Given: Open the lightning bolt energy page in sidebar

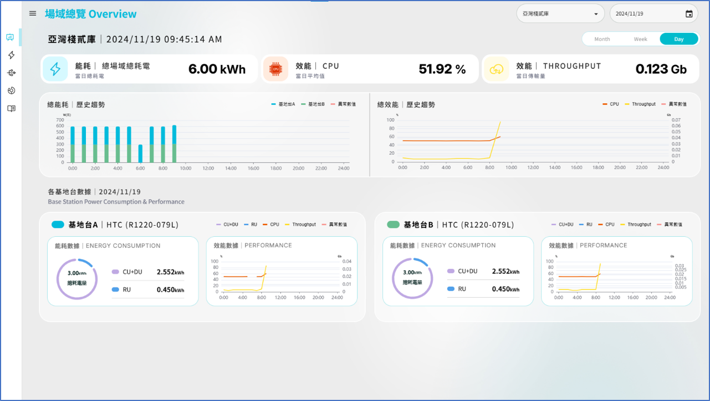Looking at the screenshot, I should (11, 55).
